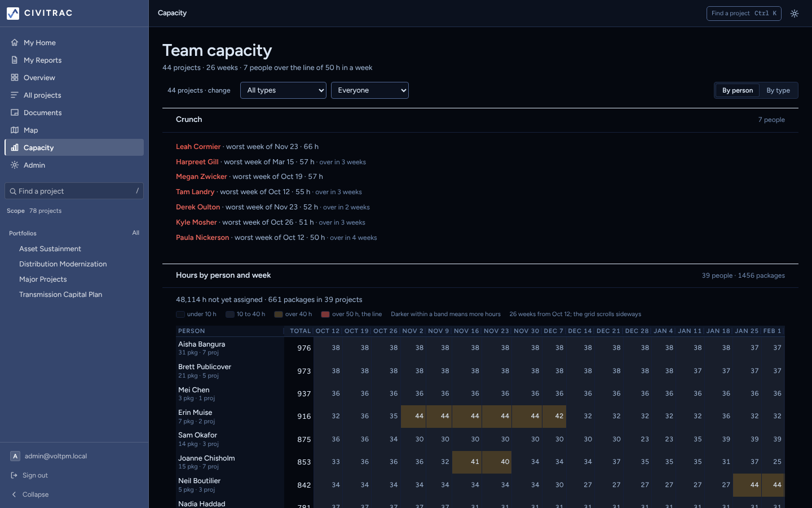Open My Home via its house icon
Image resolution: width=812 pixels, height=508 pixels.
(15, 42)
